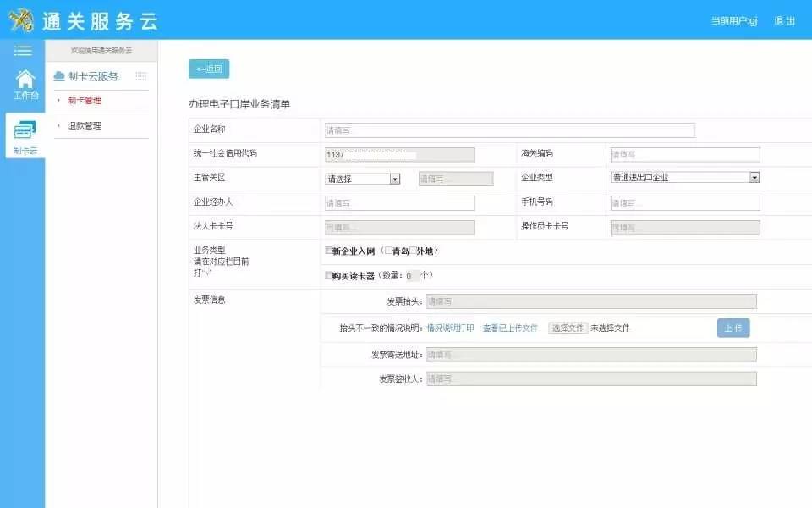Click the 上传 upload button

[732, 328]
